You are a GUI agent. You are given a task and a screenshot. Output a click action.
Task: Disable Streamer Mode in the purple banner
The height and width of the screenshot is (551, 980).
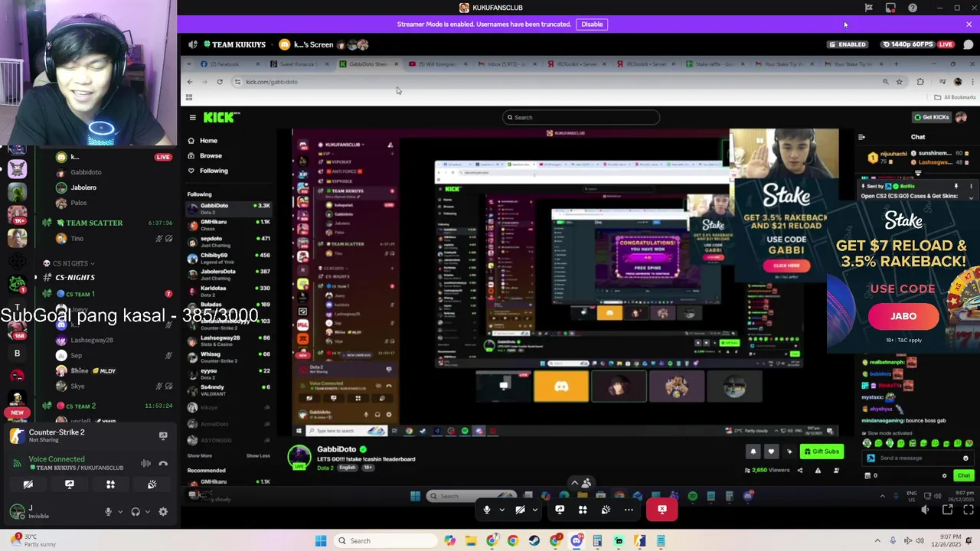click(592, 24)
